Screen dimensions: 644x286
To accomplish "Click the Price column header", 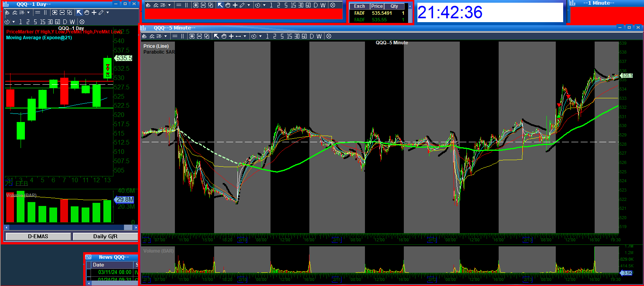I will 377,6.
